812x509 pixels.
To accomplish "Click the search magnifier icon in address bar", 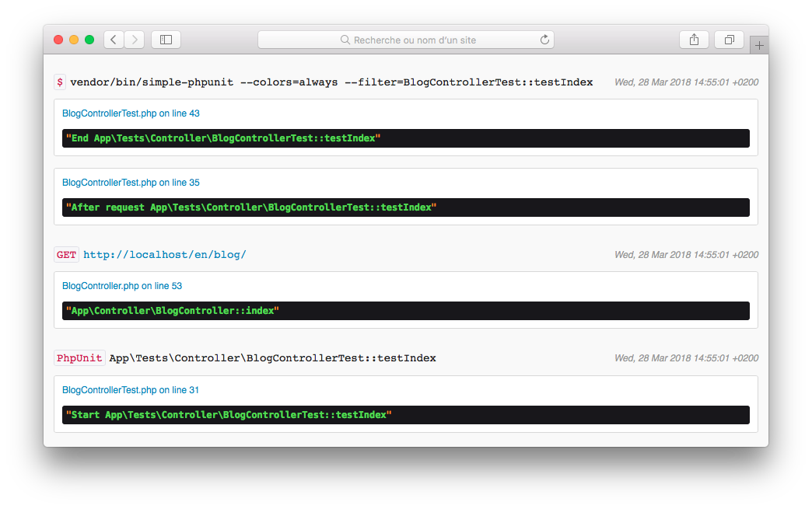I will point(345,40).
